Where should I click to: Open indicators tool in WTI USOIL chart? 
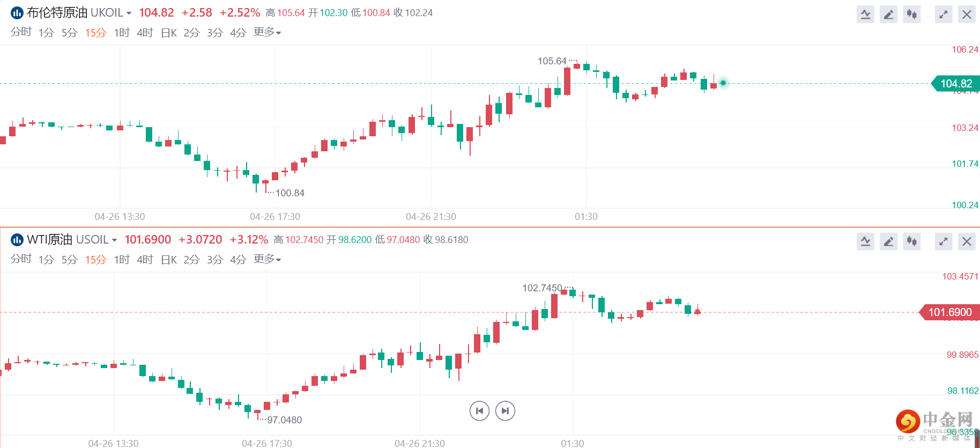[865, 241]
